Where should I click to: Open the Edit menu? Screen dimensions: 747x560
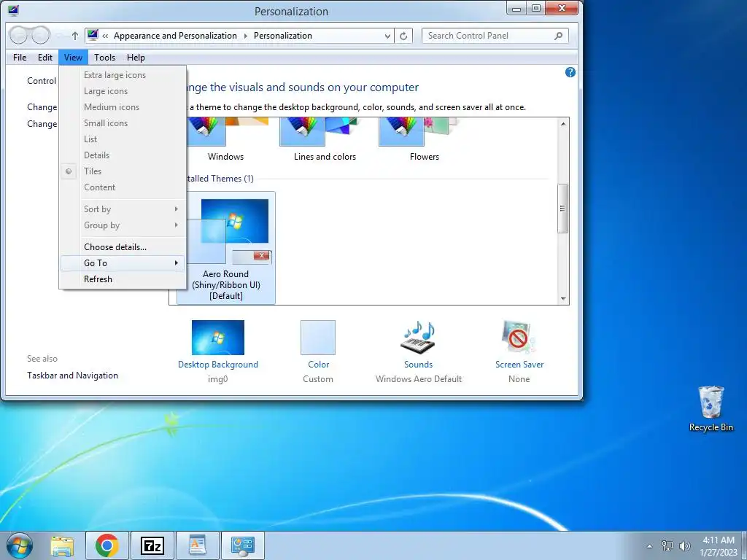click(44, 58)
